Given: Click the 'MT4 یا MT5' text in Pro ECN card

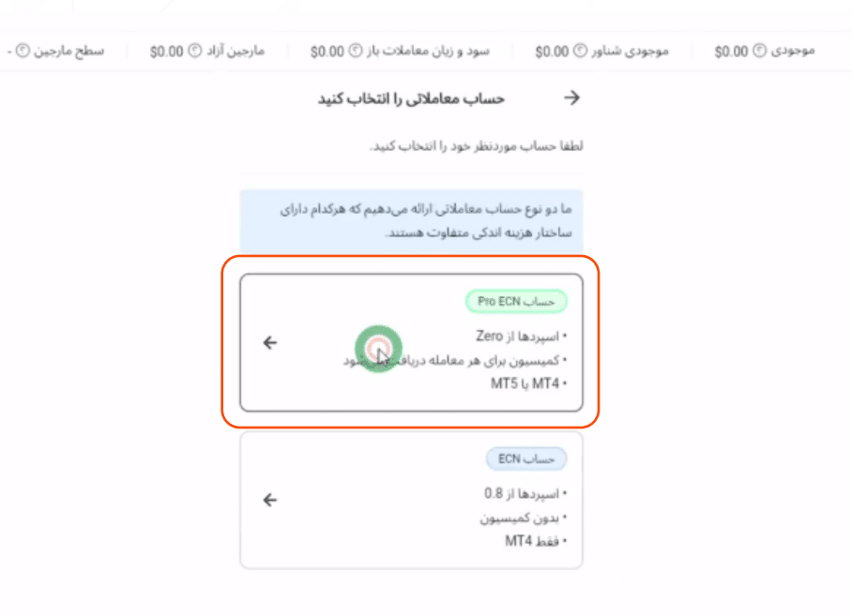Looking at the screenshot, I should [525, 383].
